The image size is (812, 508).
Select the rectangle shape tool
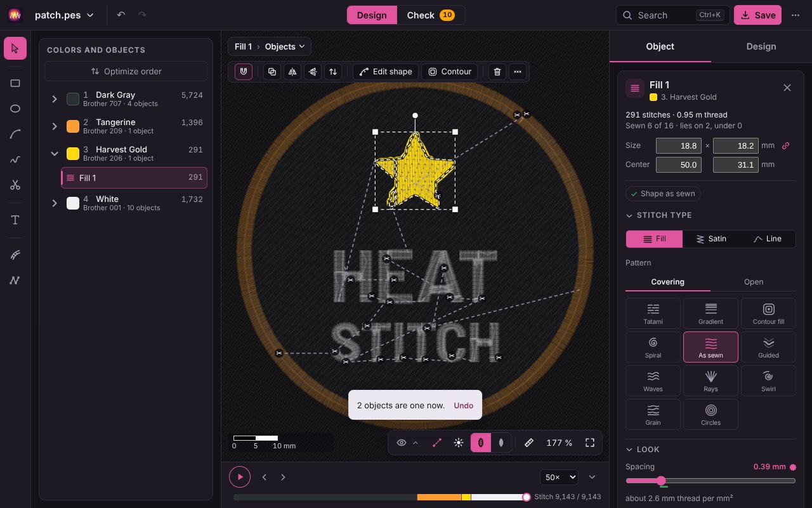15,83
